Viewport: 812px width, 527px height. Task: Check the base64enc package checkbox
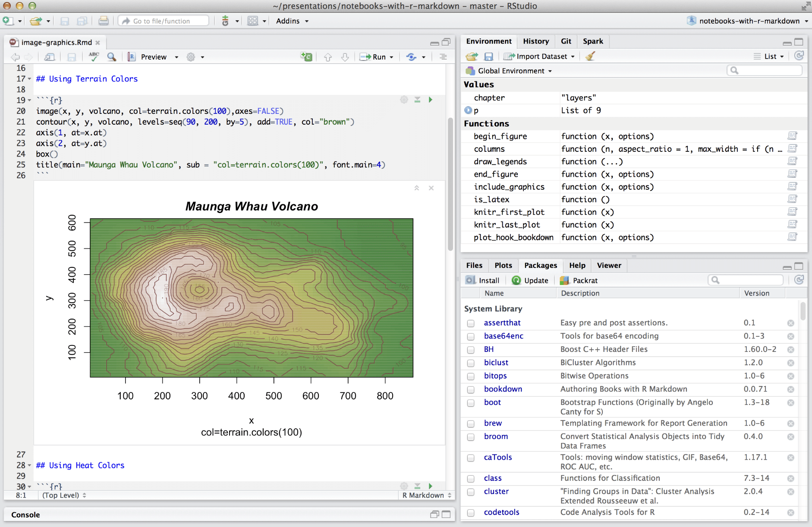tap(471, 336)
